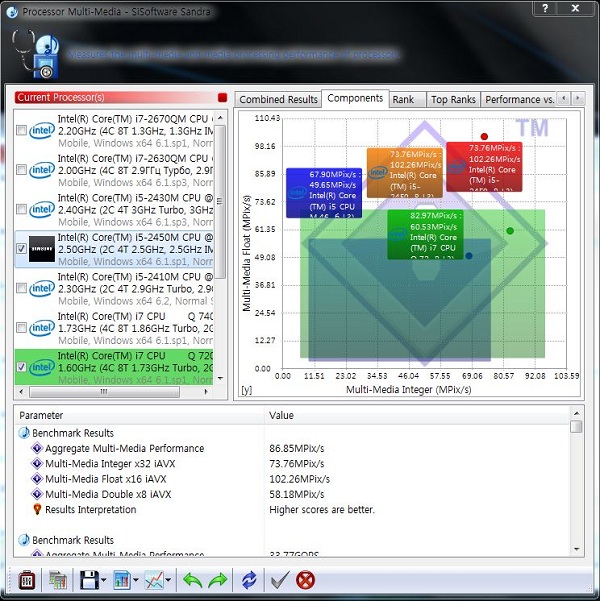Click the Results Interpretation lightbulb icon

37,509
